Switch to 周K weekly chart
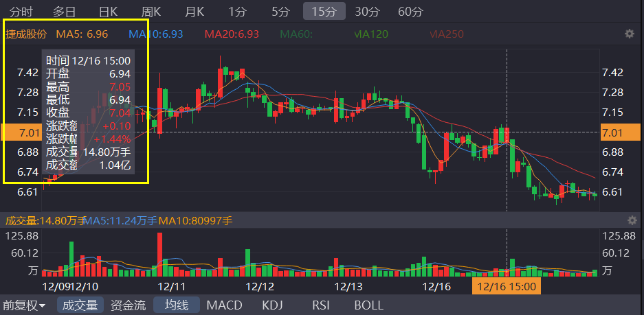The height and width of the screenshot is (315, 644). pyautogui.click(x=151, y=12)
